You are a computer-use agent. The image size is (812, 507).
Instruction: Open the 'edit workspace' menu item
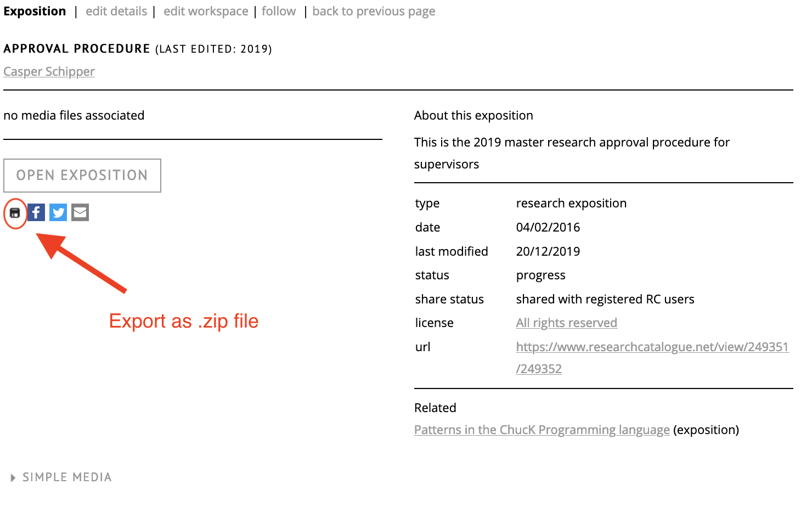pos(206,12)
